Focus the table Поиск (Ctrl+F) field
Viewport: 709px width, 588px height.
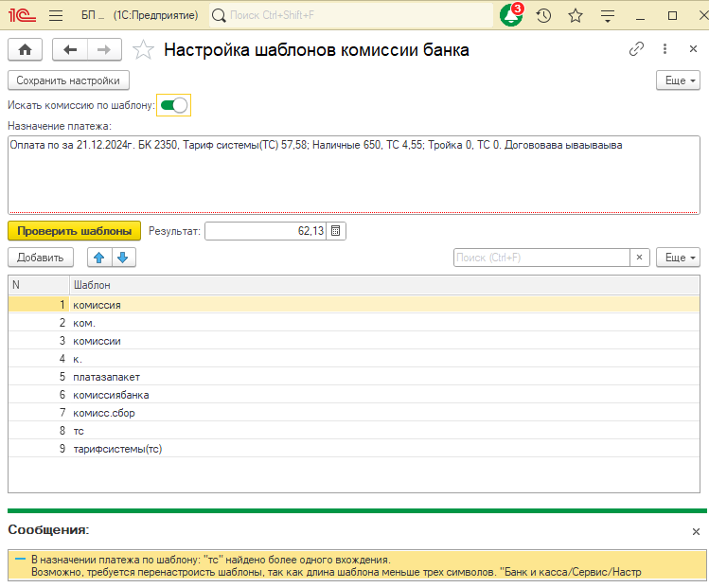[x=541, y=258]
